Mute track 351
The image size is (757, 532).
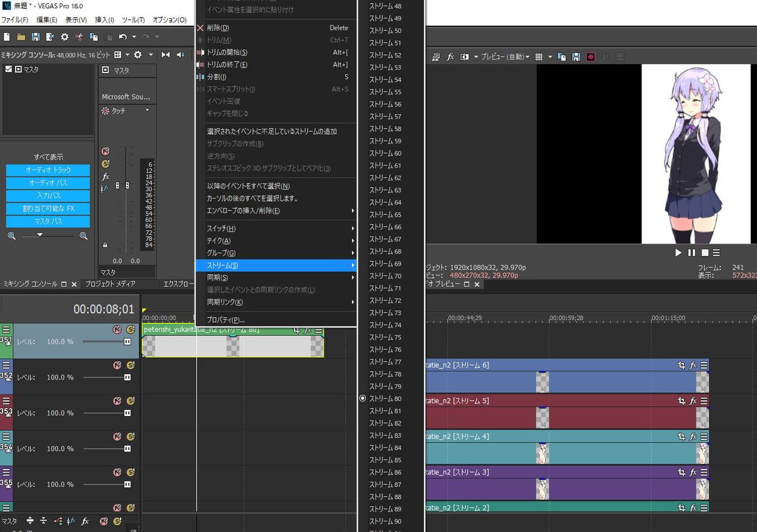click(117, 329)
